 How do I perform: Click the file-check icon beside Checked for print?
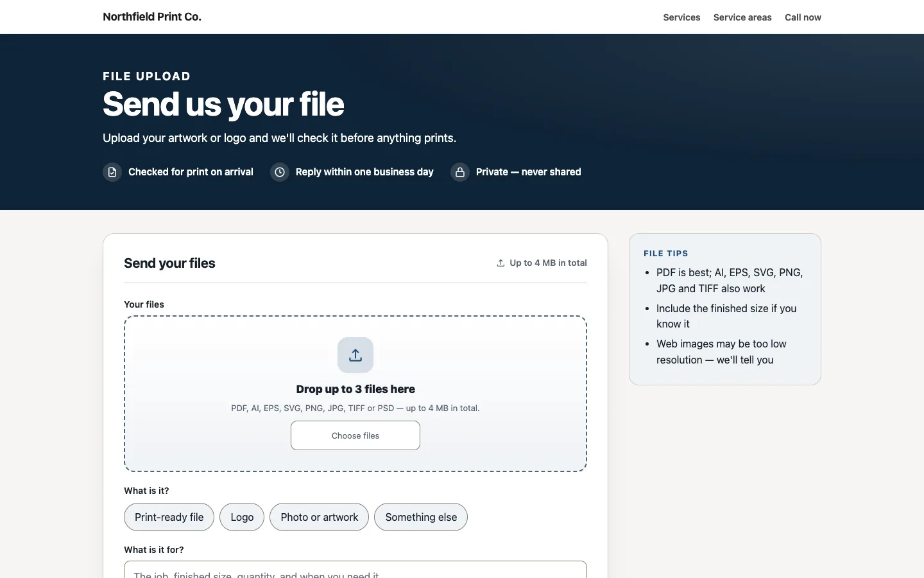(x=112, y=172)
